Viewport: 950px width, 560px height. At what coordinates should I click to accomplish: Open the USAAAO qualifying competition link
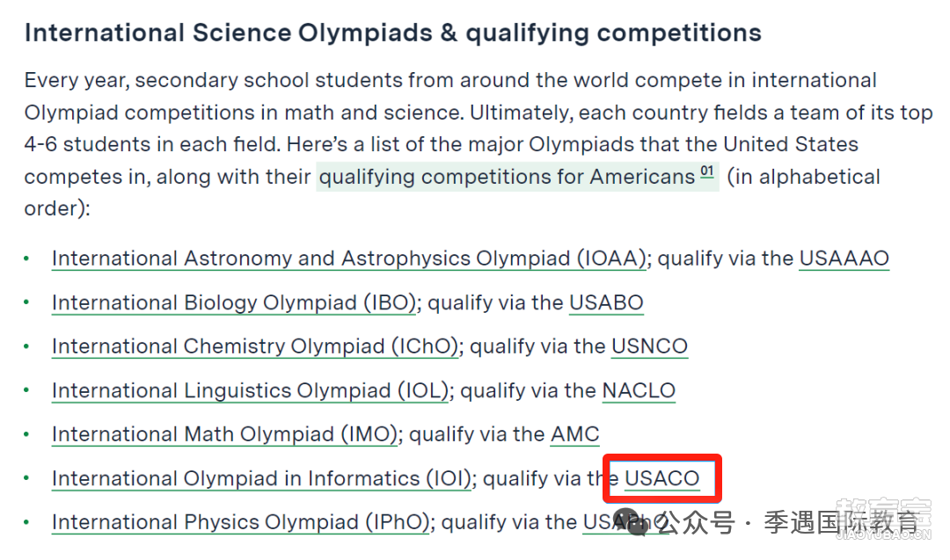click(844, 258)
